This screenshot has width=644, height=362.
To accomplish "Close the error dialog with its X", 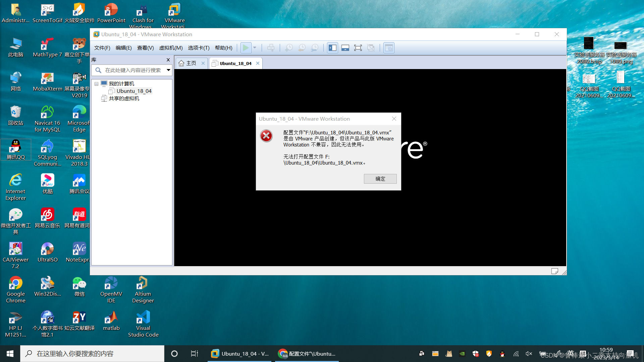I will coord(394,119).
